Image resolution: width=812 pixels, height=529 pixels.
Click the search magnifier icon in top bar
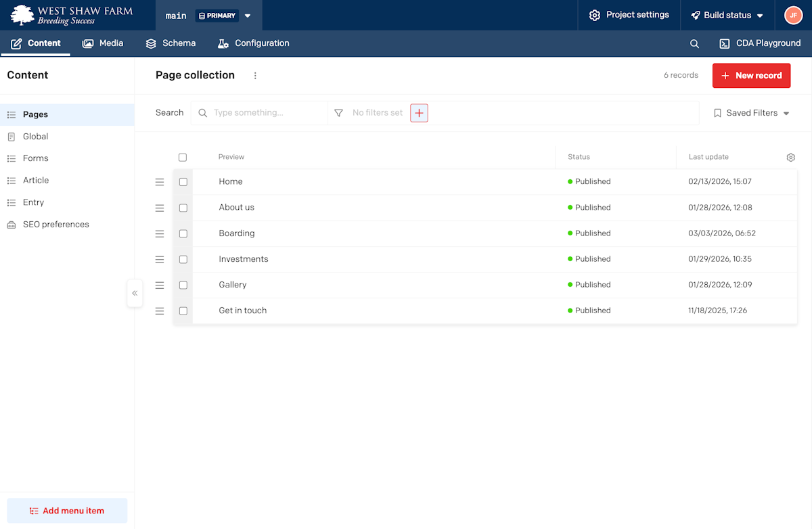click(694, 43)
